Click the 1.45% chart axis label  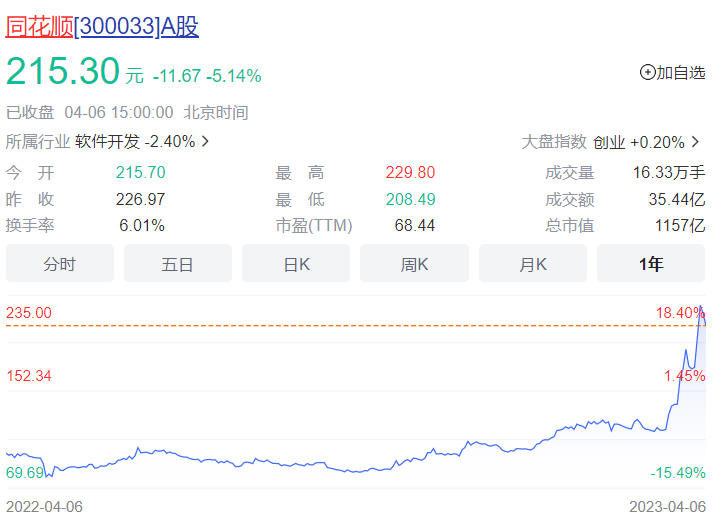coord(685,376)
